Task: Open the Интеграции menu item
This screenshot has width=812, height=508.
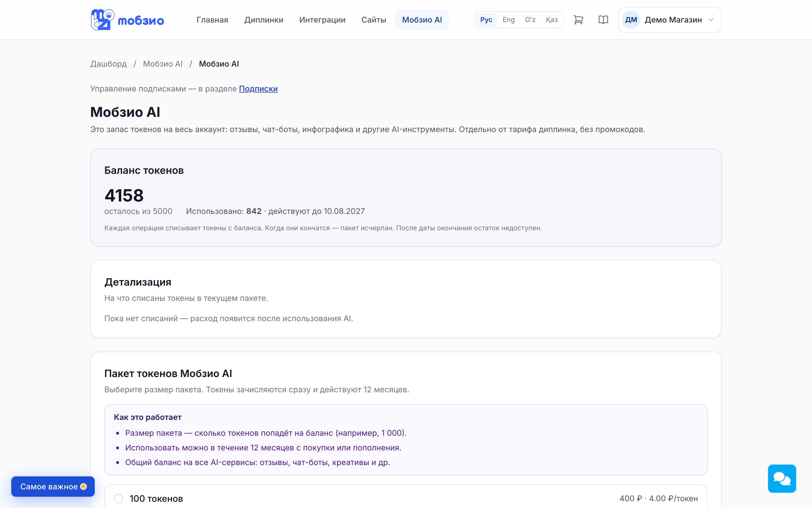Action: 323,20
